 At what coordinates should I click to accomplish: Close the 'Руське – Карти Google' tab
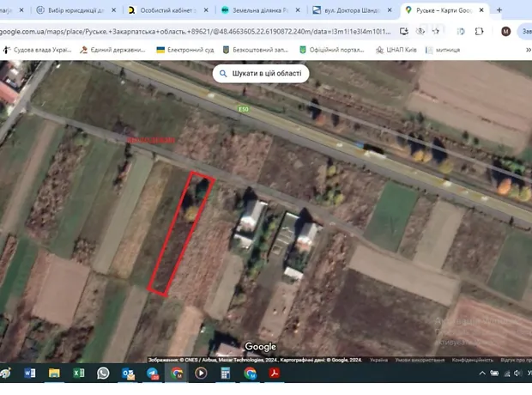pyautogui.click(x=481, y=10)
